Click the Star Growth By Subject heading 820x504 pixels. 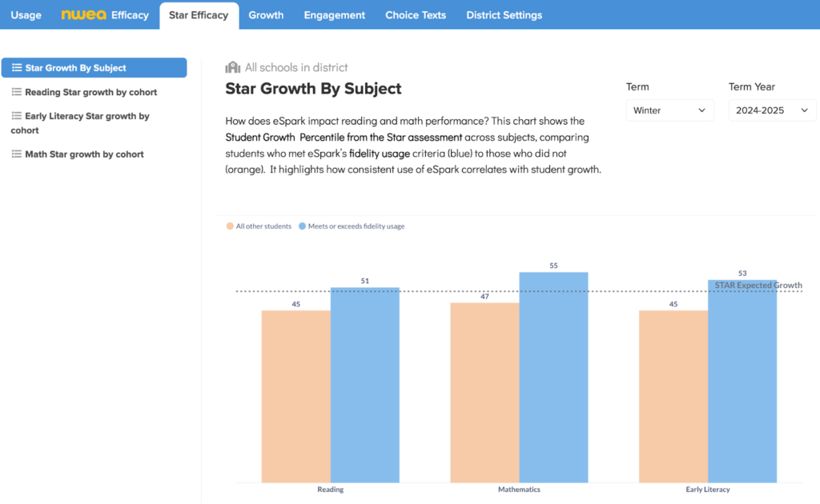(x=313, y=89)
